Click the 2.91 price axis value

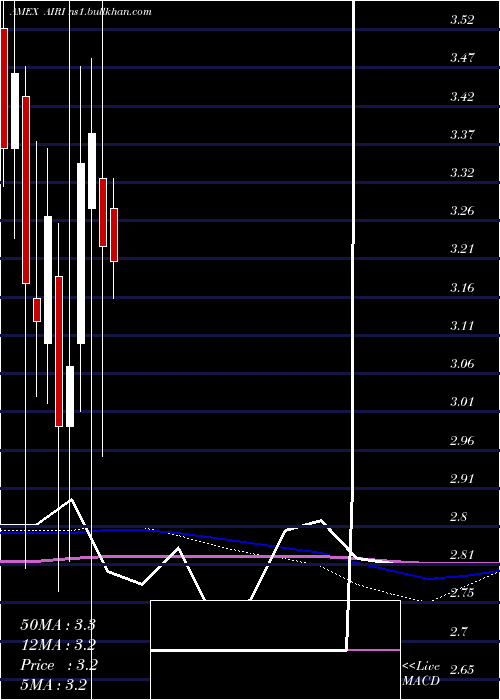462,479
